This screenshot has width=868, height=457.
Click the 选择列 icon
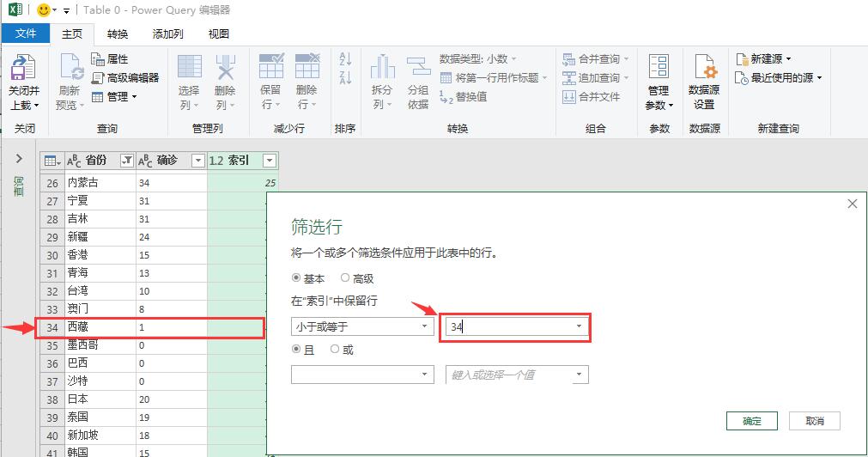point(189,69)
